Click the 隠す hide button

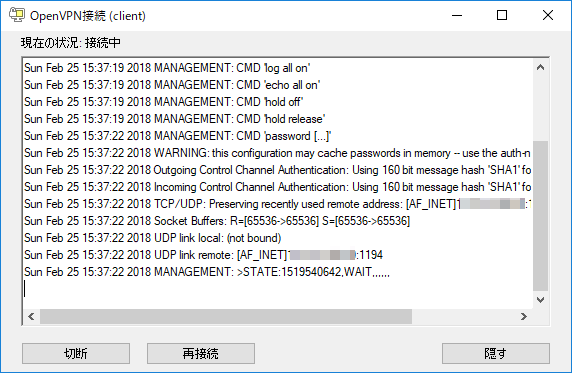[x=495, y=353]
